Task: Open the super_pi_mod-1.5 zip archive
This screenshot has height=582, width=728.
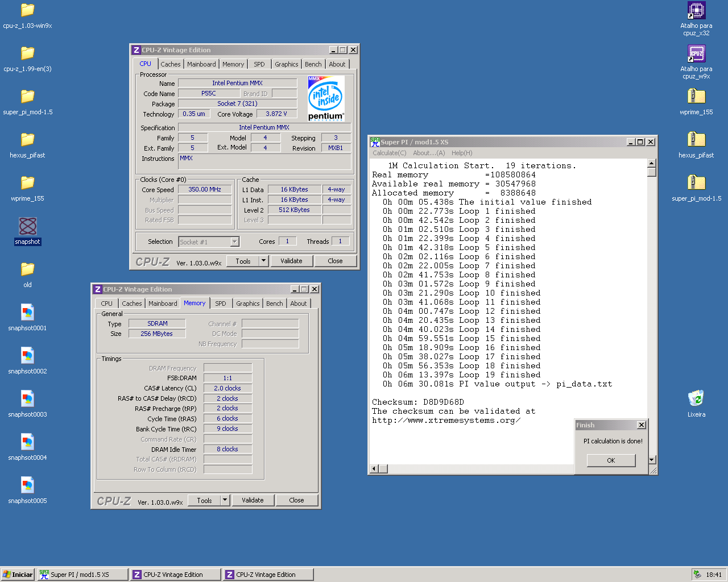Action: tap(27, 98)
